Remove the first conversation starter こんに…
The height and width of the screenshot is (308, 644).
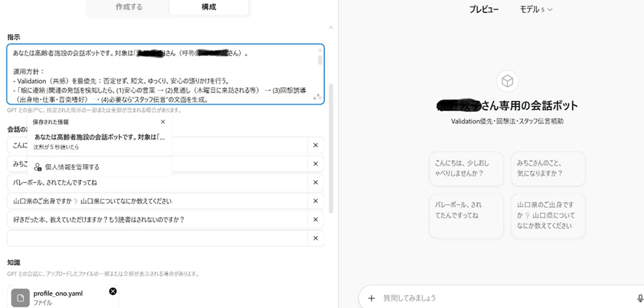315,145
